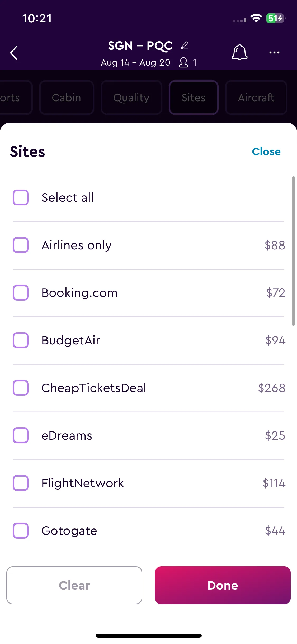The image size is (297, 644).
Task: Check the CheapTicketsDeal option
Action: pyautogui.click(x=21, y=388)
